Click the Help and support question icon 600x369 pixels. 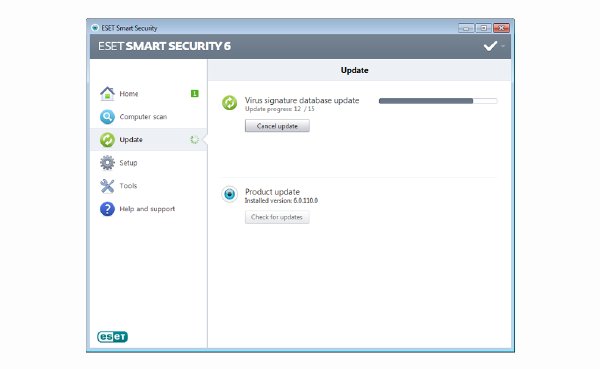tap(107, 209)
